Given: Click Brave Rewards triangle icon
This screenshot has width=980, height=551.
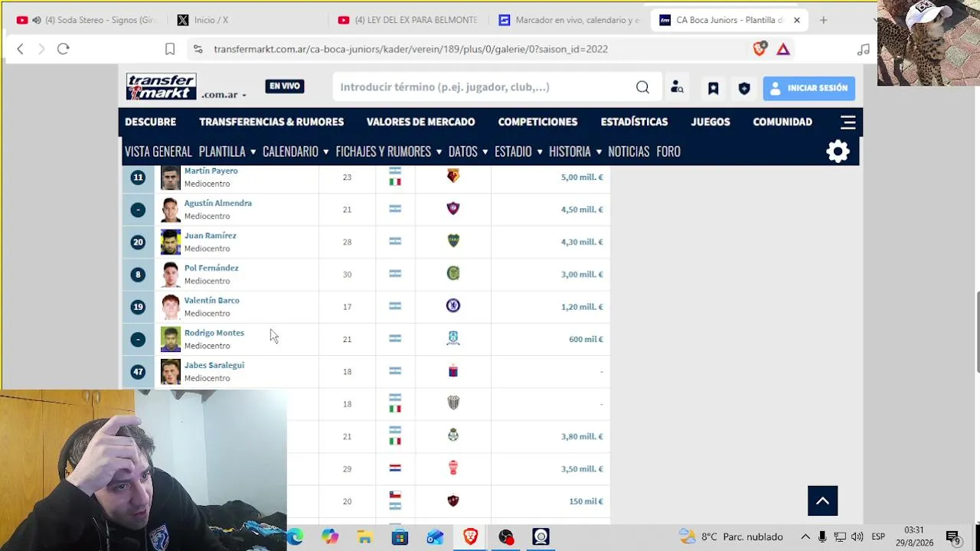Looking at the screenshot, I should click(782, 49).
